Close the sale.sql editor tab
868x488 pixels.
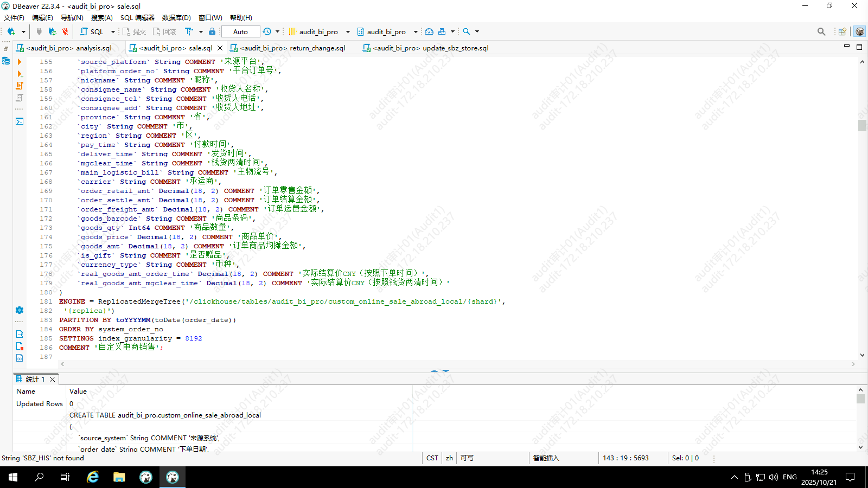pos(220,48)
